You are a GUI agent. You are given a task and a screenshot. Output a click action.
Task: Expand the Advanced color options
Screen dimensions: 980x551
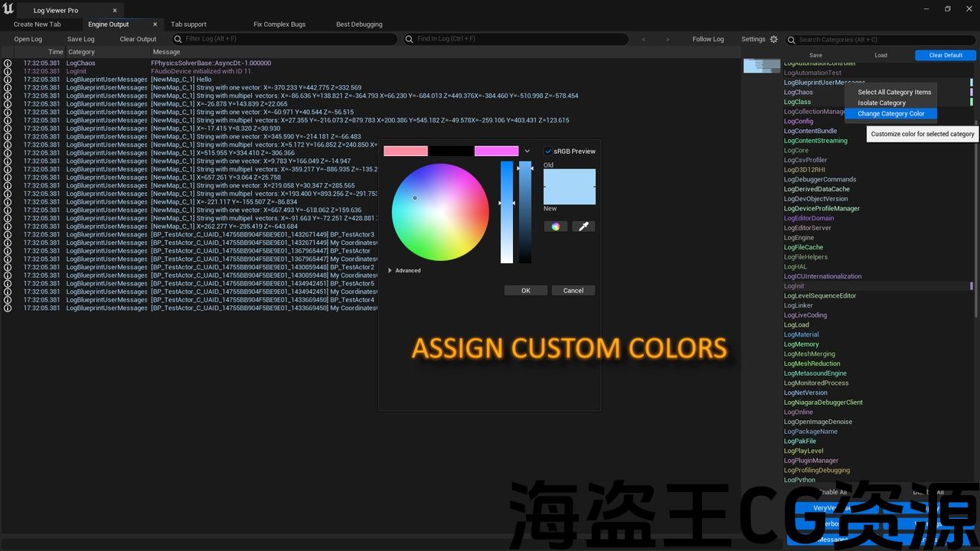391,270
